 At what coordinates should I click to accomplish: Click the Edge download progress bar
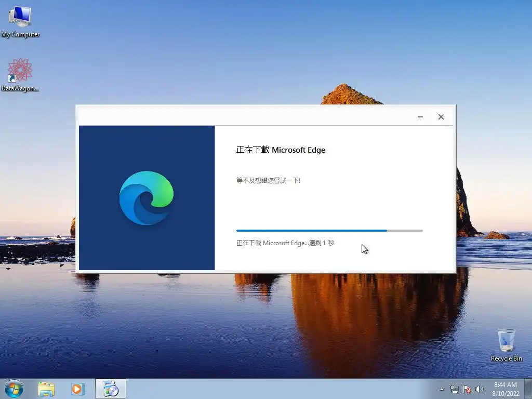pyautogui.click(x=329, y=231)
